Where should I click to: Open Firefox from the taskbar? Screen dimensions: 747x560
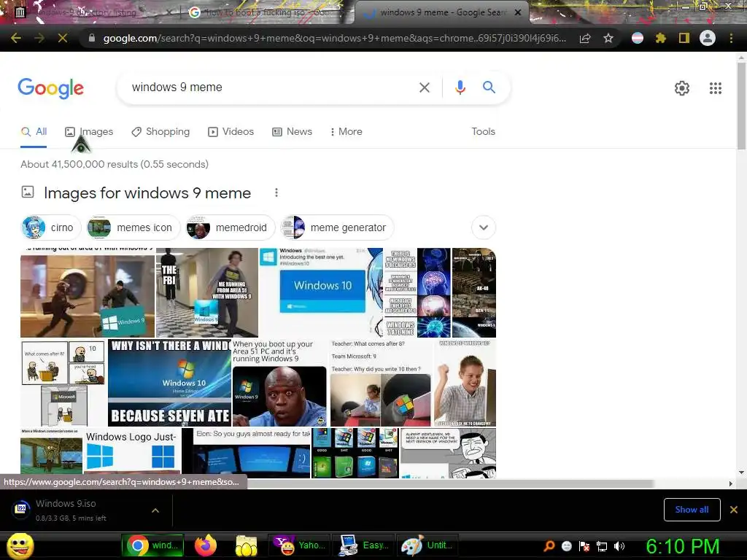pos(205,545)
